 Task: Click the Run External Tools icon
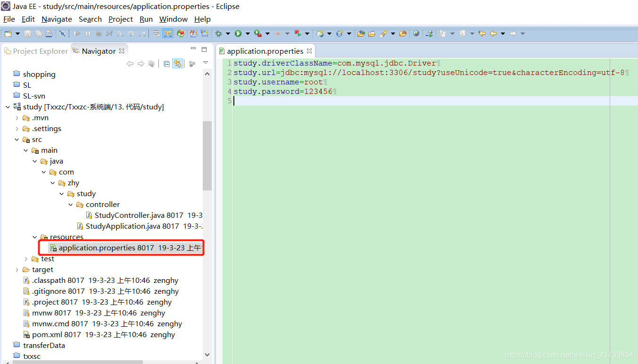coord(257,33)
